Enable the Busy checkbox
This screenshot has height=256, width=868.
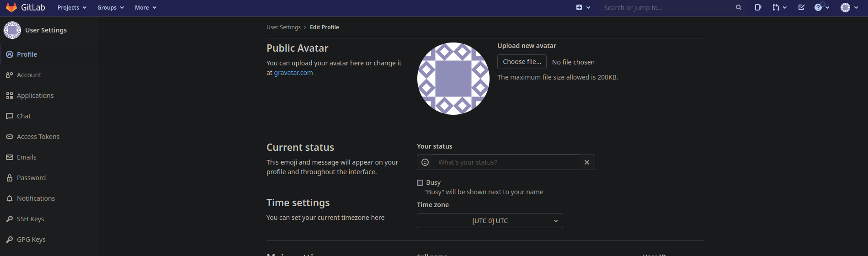pos(420,183)
